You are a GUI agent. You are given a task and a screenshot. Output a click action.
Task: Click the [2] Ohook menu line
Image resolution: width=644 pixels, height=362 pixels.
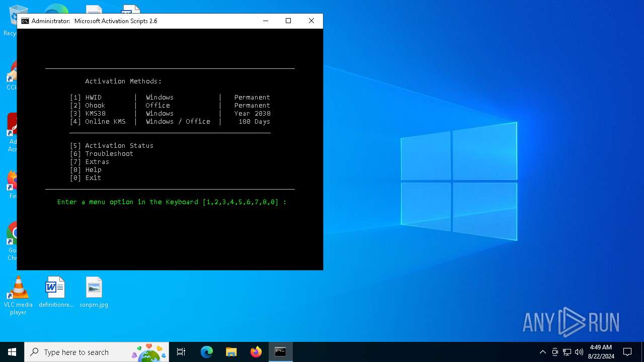point(170,106)
